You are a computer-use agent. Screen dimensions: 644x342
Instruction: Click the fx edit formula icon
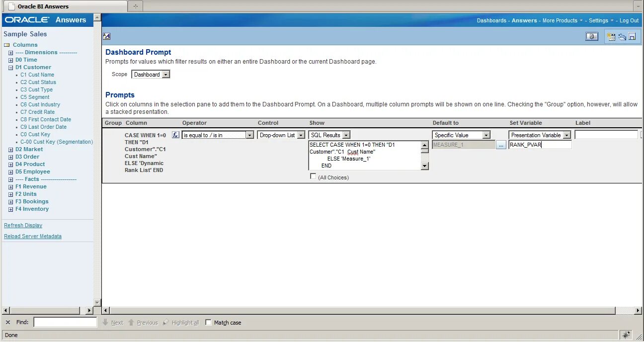[x=175, y=135]
